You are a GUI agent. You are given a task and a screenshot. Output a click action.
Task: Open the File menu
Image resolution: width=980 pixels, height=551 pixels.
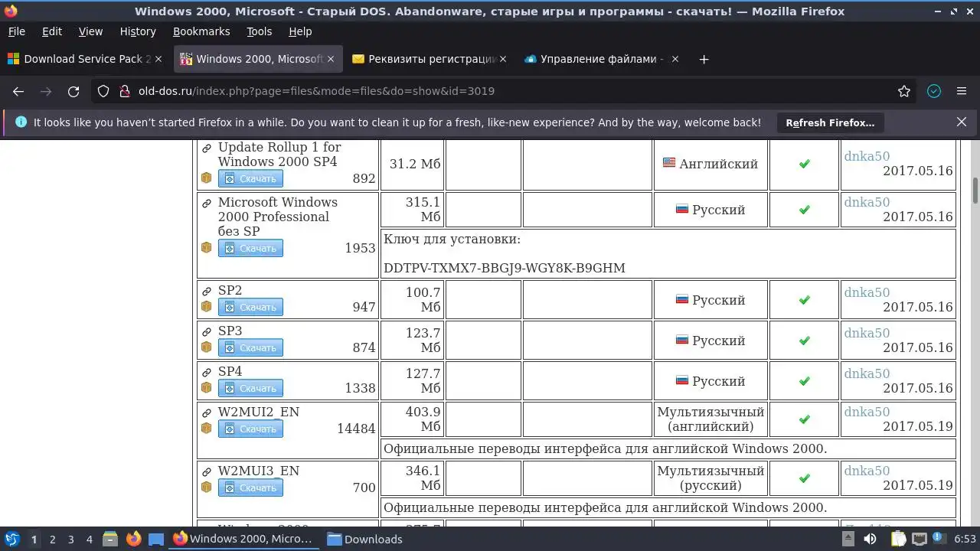[x=16, y=31]
